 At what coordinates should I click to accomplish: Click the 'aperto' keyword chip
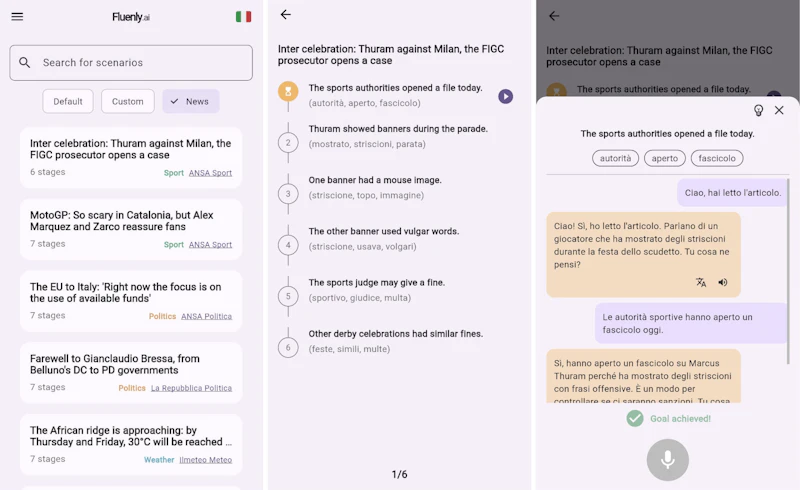(665, 158)
